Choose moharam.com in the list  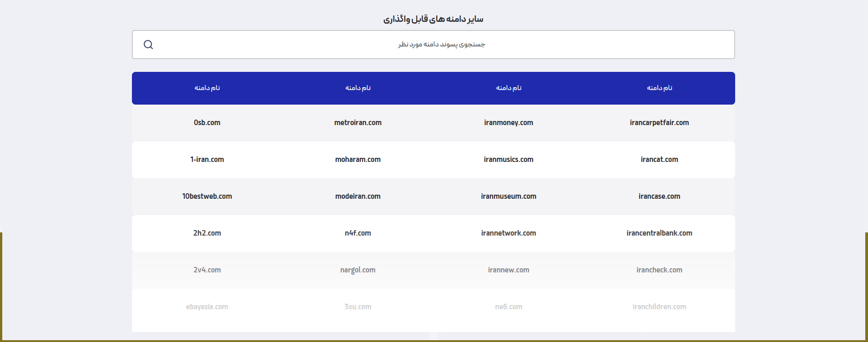coord(358,160)
